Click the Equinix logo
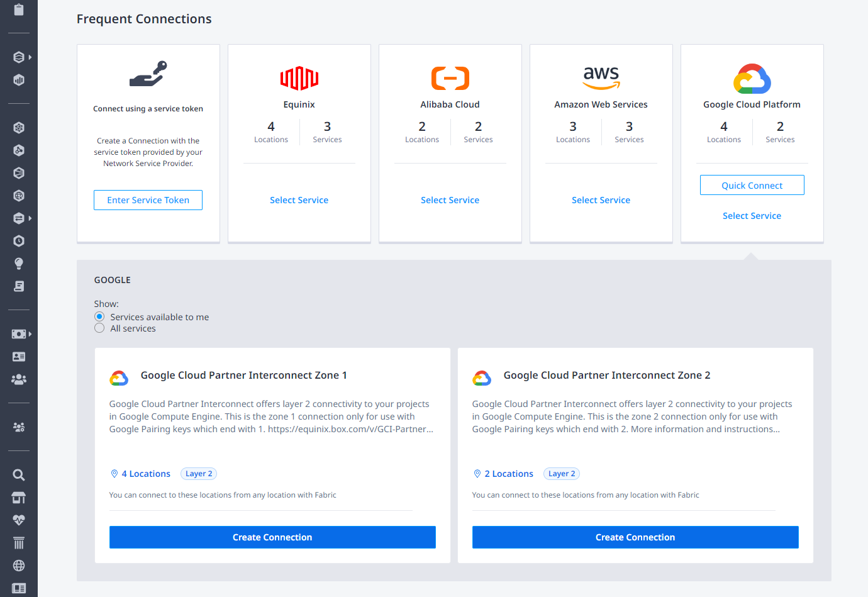Screen dimensions: 868x597 pyautogui.click(x=299, y=78)
